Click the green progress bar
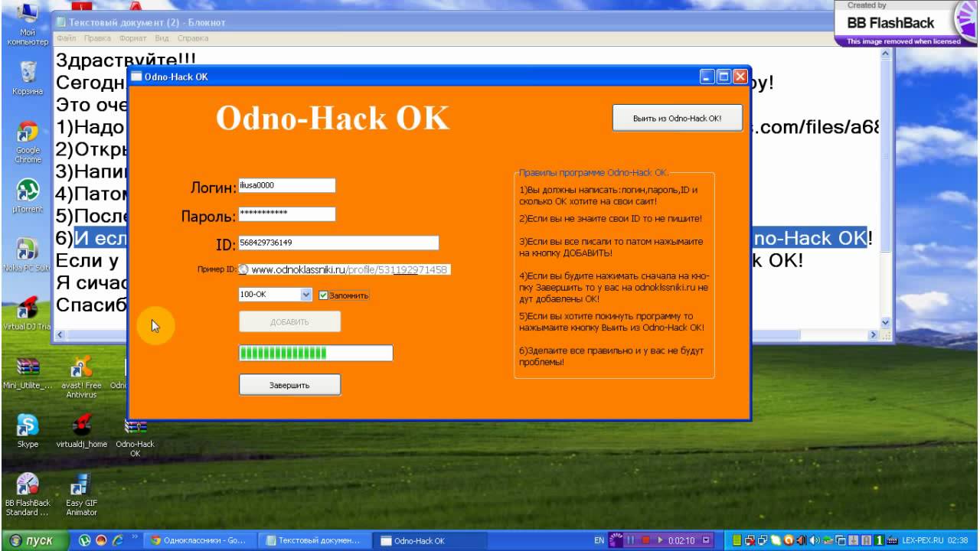980x551 pixels. (x=316, y=353)
